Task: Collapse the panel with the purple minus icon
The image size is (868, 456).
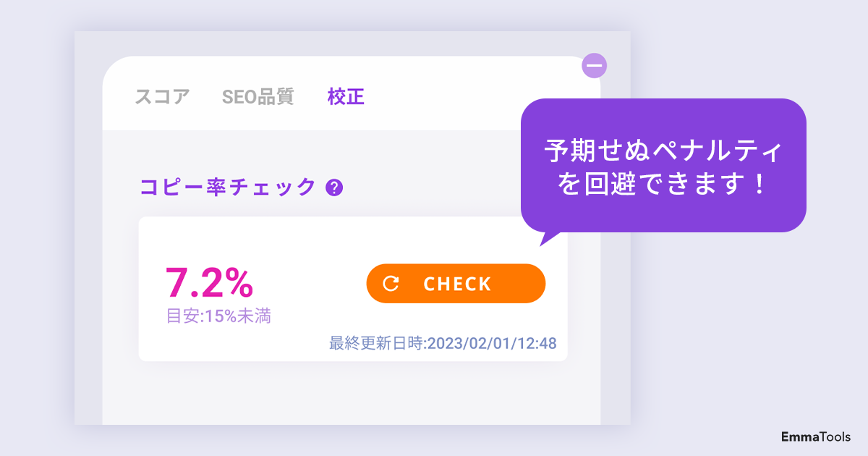Action: (594, 66)
